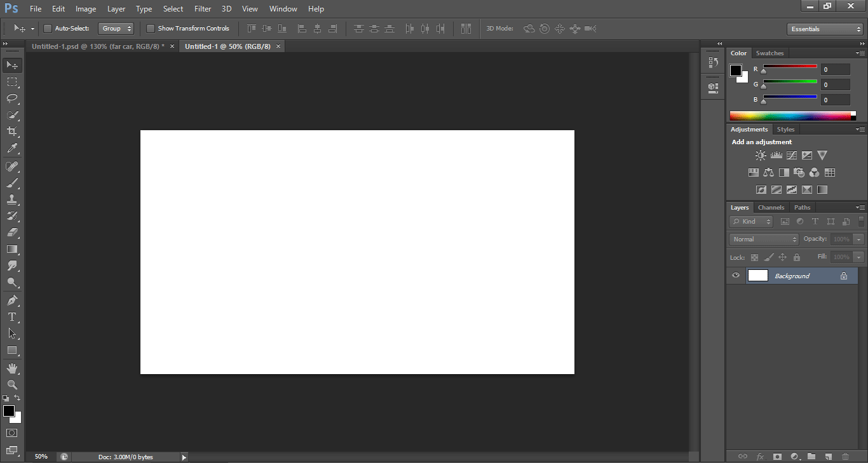Enable the Auto-Select checkbox
868x463 pixels.
[x=48, y=29]
